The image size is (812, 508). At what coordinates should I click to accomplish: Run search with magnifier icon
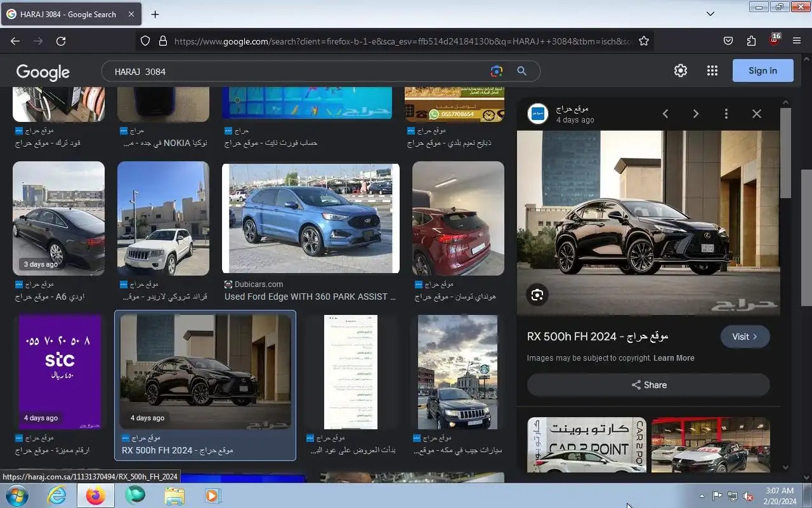tap(521, 71)
